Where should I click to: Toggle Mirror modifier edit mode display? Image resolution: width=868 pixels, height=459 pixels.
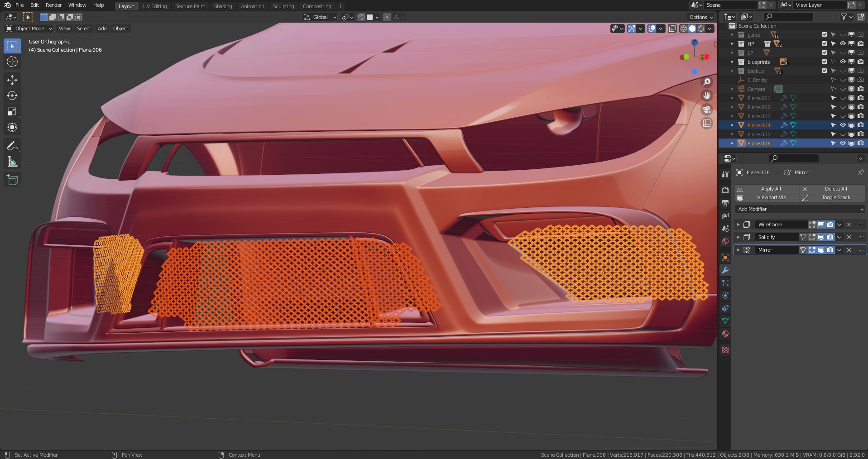812,250
